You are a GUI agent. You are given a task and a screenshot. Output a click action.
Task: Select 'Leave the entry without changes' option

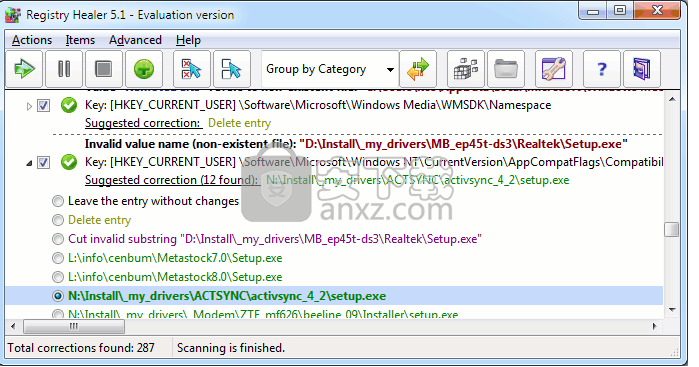pyautogui.click(x=58, y=201)
